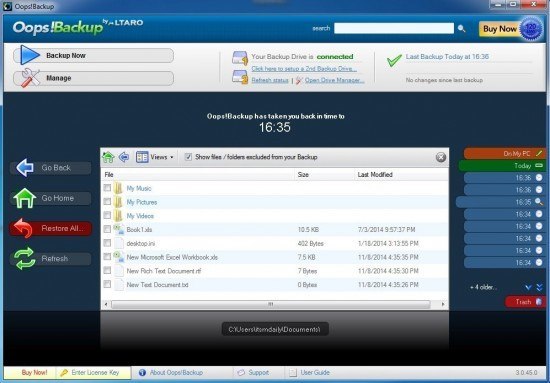Open Drive Manager link
550x383 pixels.
tap(335, 80)
